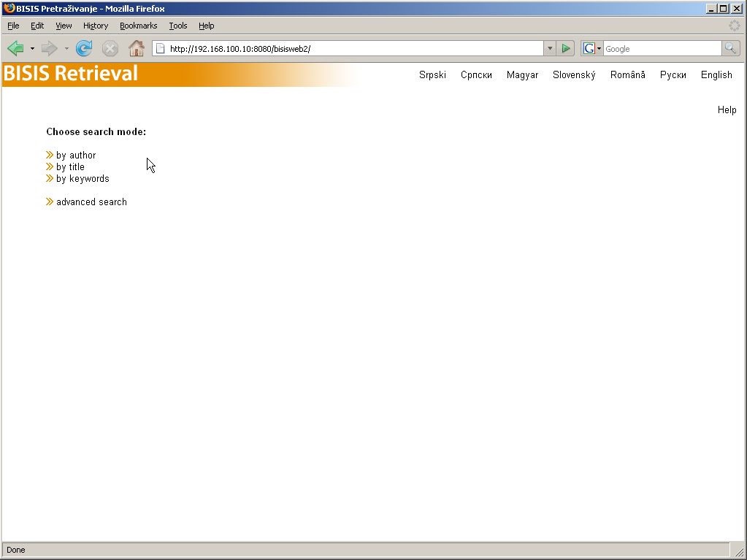Click in the Google search field

pyautogui.click(x=661, y=49)
